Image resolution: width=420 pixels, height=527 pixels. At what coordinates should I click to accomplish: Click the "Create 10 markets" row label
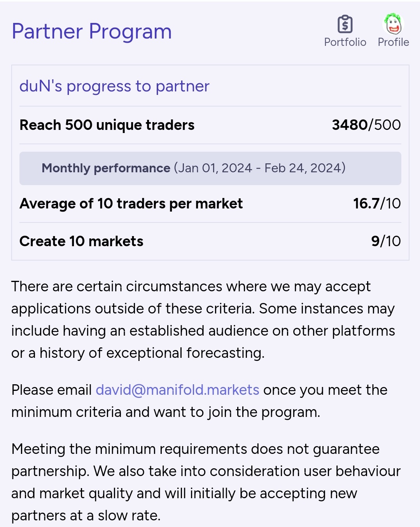[x=81, y=241]
